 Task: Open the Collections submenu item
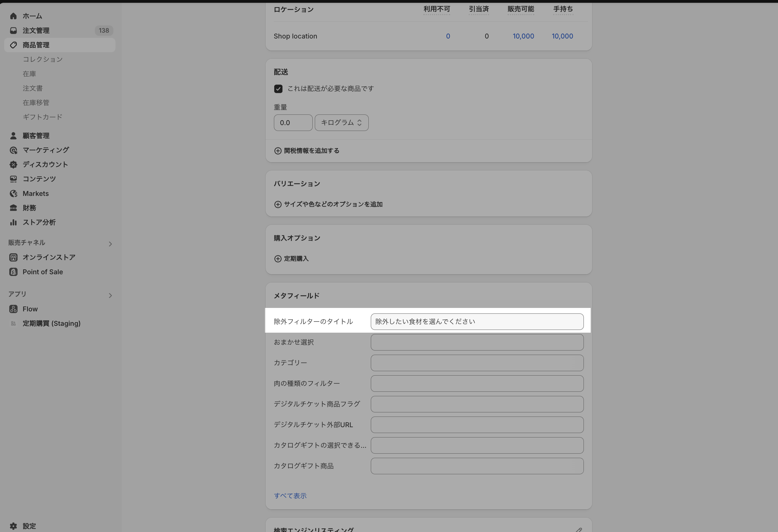(43, 59)
